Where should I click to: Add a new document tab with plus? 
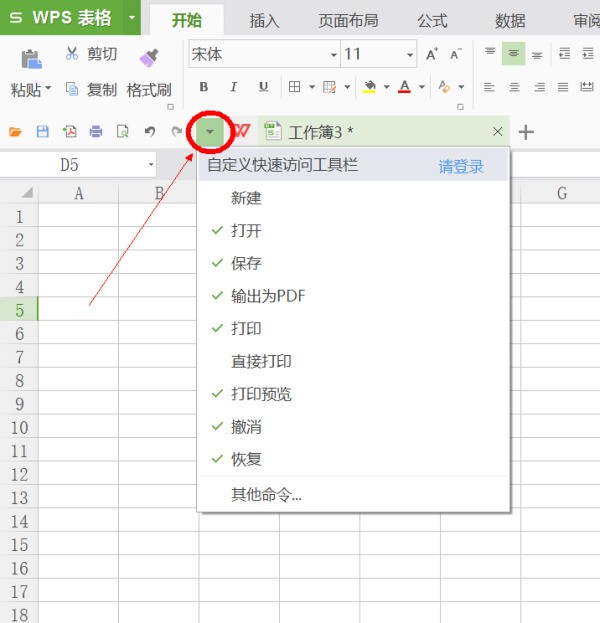coord(526,132)
